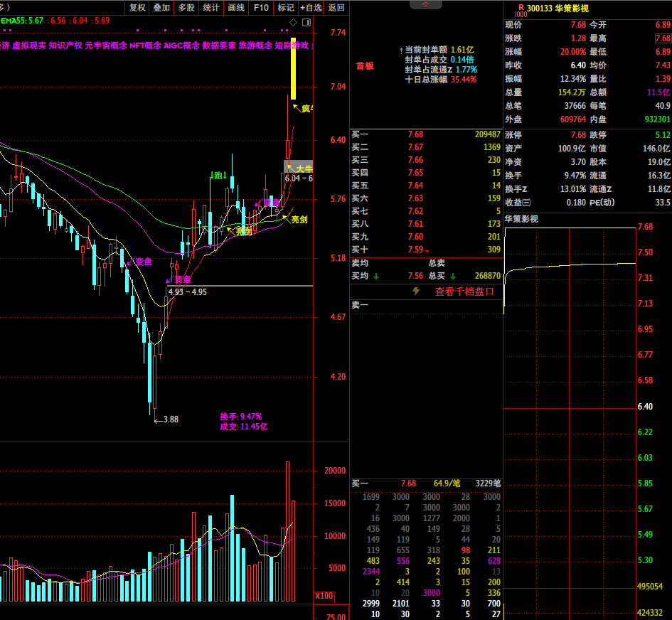Click the 涨幅 20.00% value
Viewport: 672px width, 620px height.
point(573,52)
